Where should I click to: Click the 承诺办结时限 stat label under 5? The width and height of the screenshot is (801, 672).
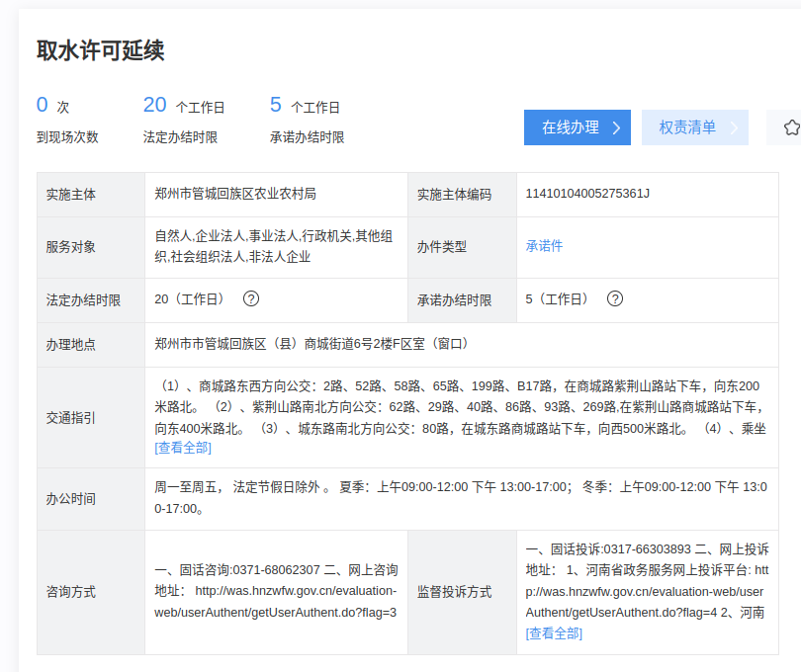tap(307, 137)
